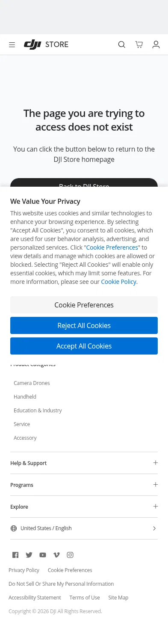The height and width of the screenshot is (644, 168).
Task: Expand the Programs section
Action: [84, 485]
